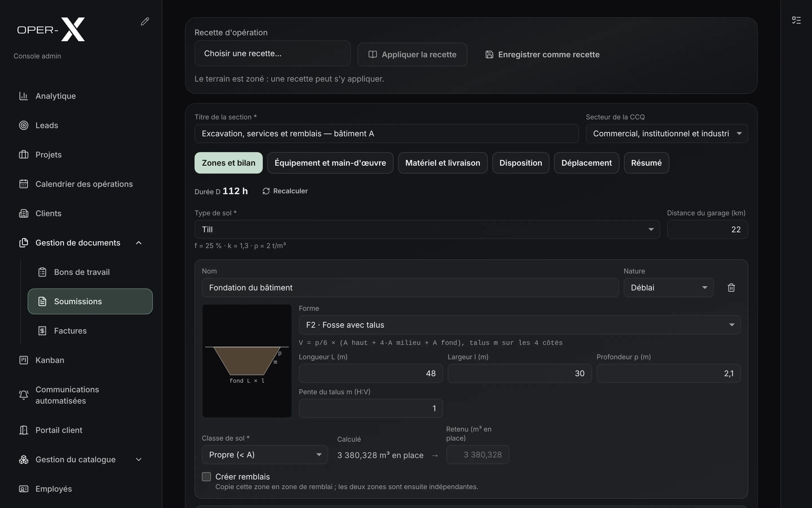Click the Profondeur p field showing 2,1
This screenshot has height=508, width=812.
click(668, 373)
